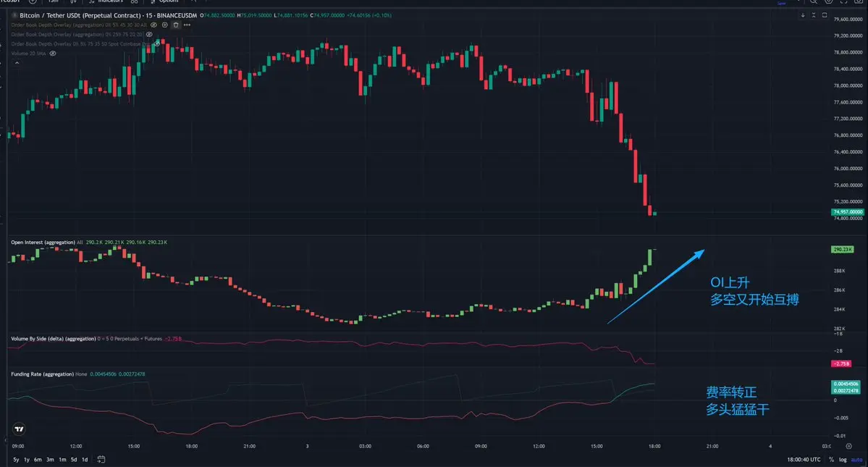Toggle visibility of Volume 20 SMA indicator
Viewport: 868px width, 467px height.
(53, 54)
